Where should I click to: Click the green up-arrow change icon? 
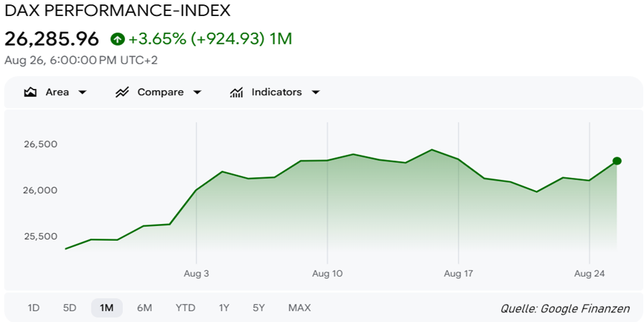coord(117,39)
